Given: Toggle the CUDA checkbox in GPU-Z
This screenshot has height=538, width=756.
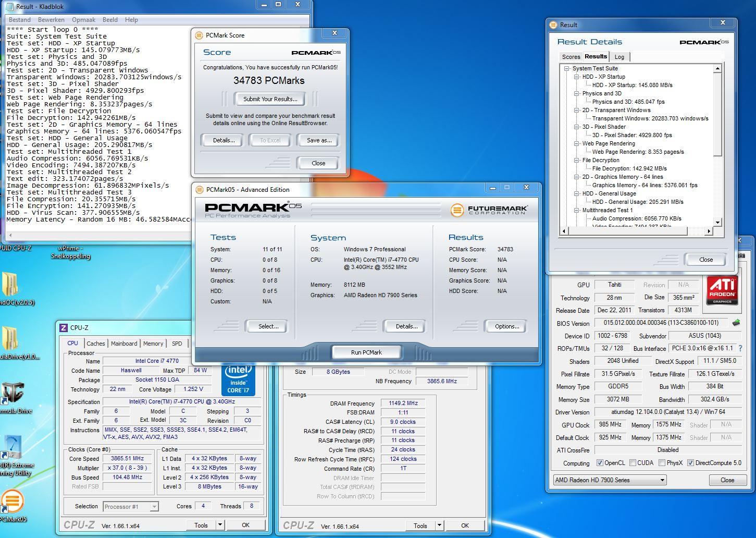Looking at the screenshot, I should (x=633, y=463).
